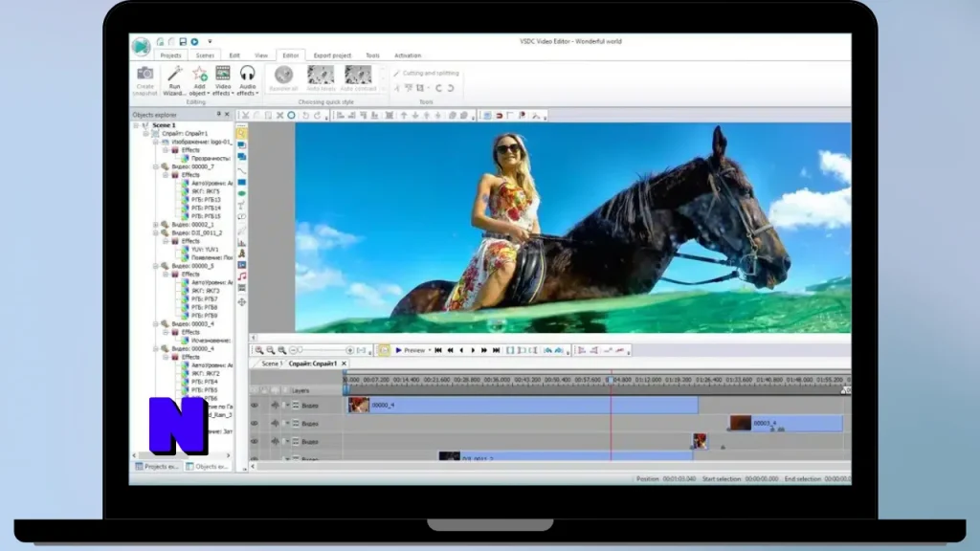Collapse the Scene 1 tree node
This screenshot has height=551, width=980.
coord(136,125)
